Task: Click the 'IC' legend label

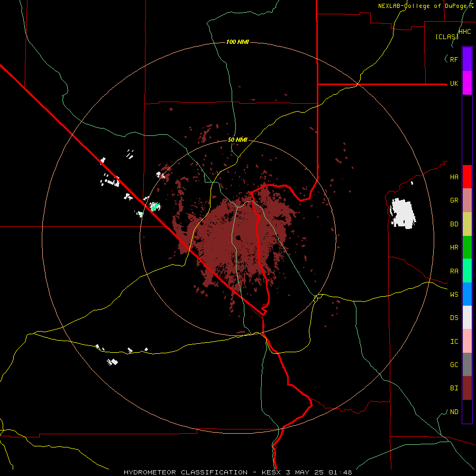Action: click(x=454, y=342)
